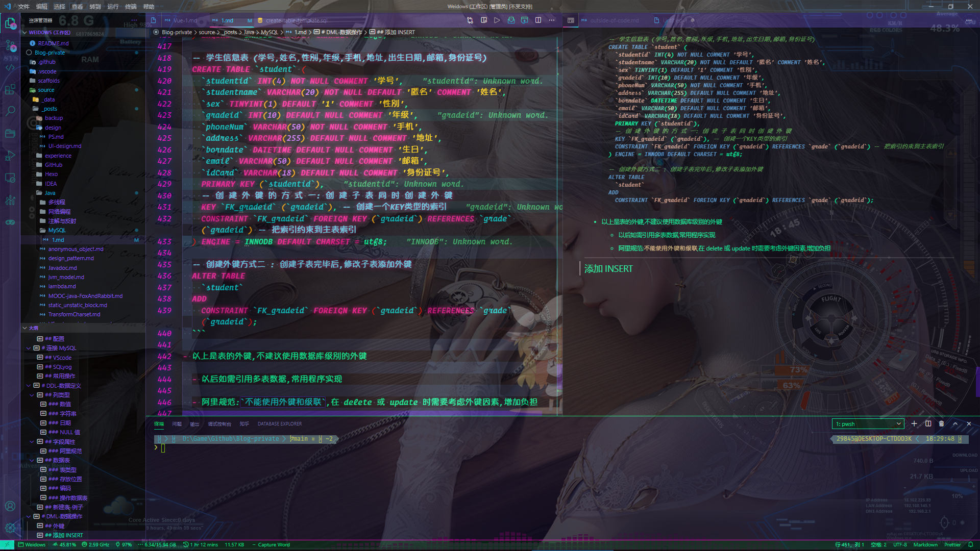
Task: Click the graph icon in activity bar
Action: (x=10, y=200)
